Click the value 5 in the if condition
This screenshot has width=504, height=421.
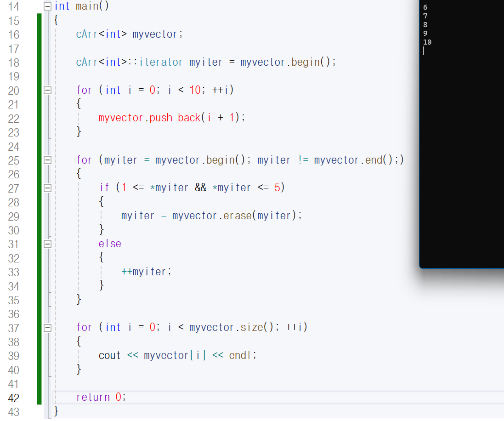(x=277, y=188)
